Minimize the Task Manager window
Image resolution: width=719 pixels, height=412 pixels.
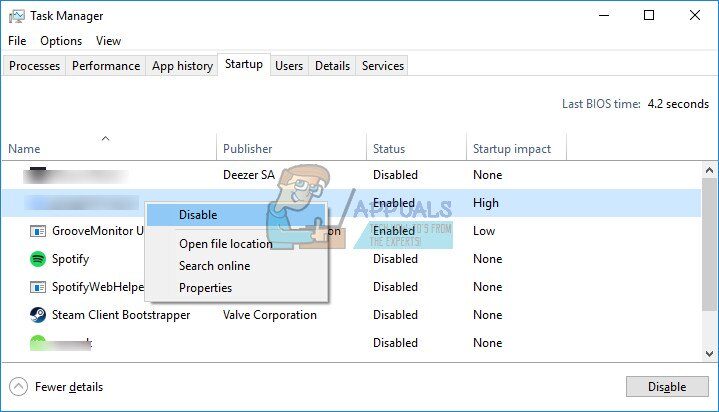coord(604,16)
